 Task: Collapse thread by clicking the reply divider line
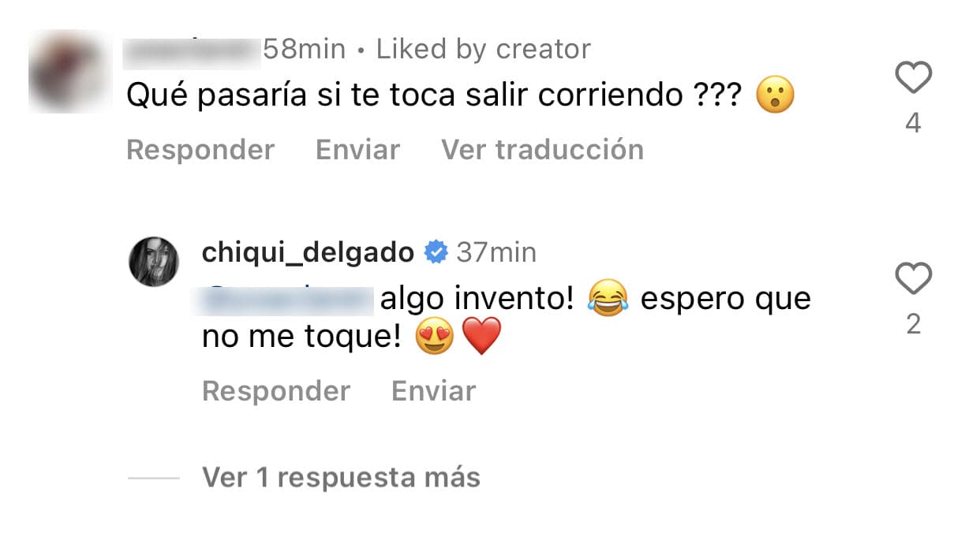point(154,476)
